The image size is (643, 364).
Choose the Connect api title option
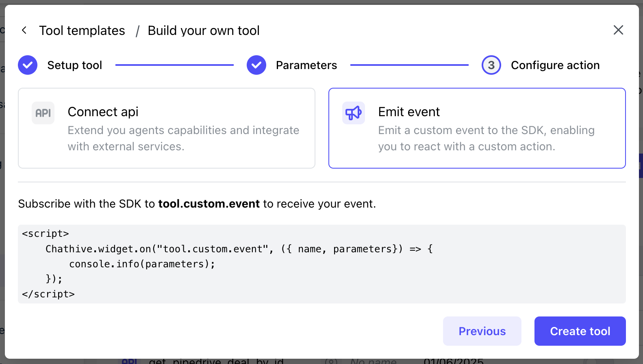[103, 112]
